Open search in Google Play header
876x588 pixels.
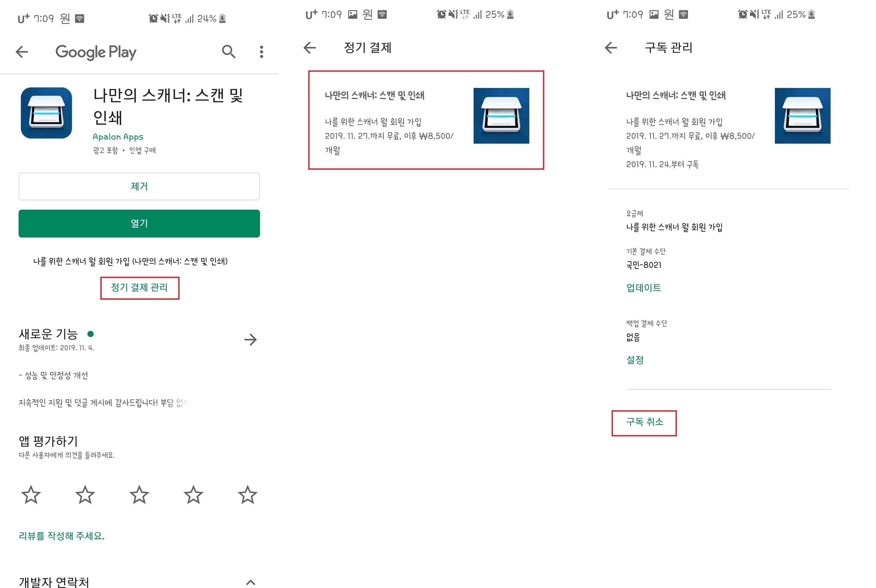(228, 52)
